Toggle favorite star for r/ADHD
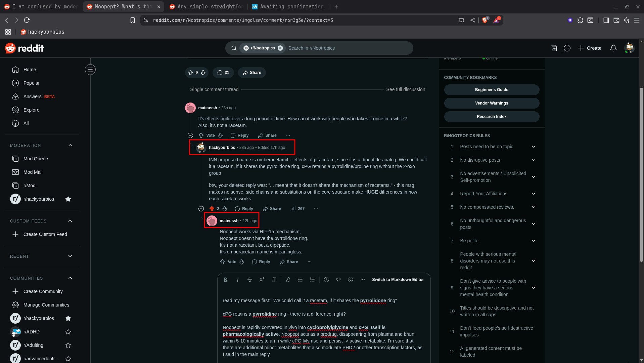Viewport: 644px width, 363px height. [68, 332]
